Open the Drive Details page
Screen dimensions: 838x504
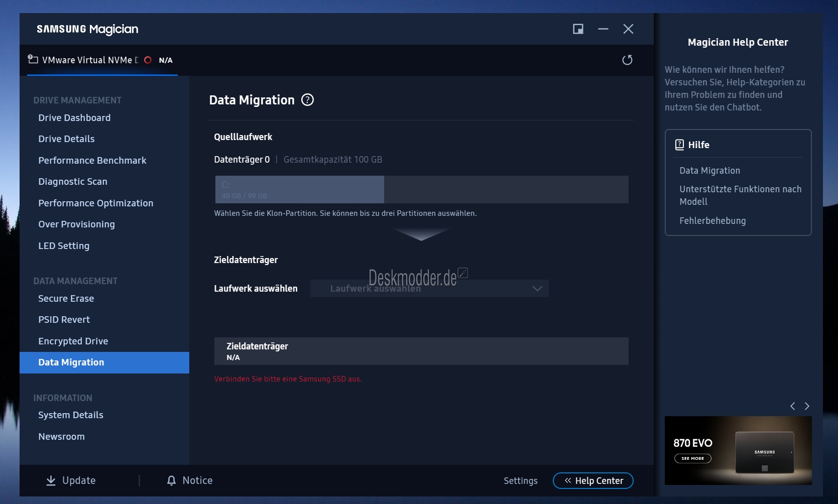tap(66, 139)
